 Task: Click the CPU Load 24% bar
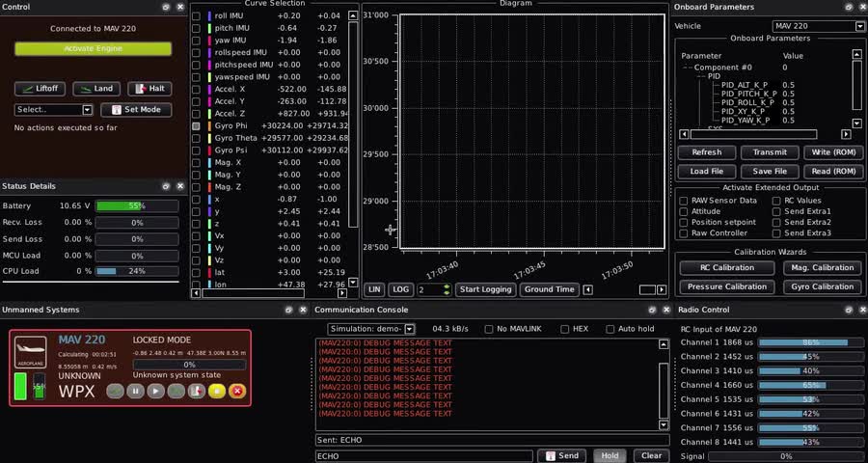tap(137, 271)
